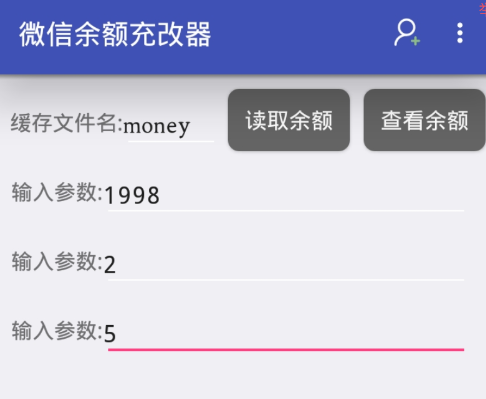The height and width of the screenshot is (399, 486).
Task: Focus the cache filename field containing money
Action: coord(171,127)
